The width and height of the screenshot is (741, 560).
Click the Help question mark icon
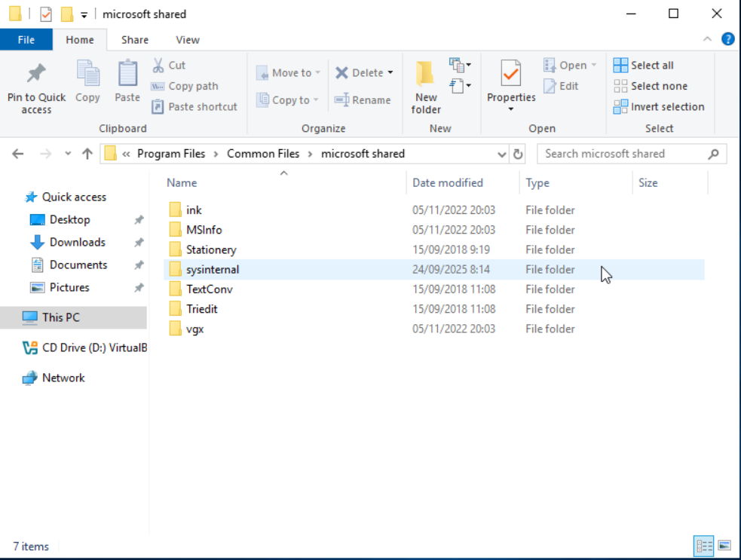click(727, 39)
